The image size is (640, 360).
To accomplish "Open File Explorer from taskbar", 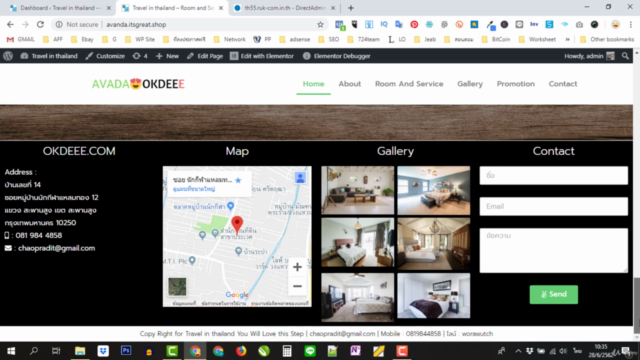I will point(80,351).
